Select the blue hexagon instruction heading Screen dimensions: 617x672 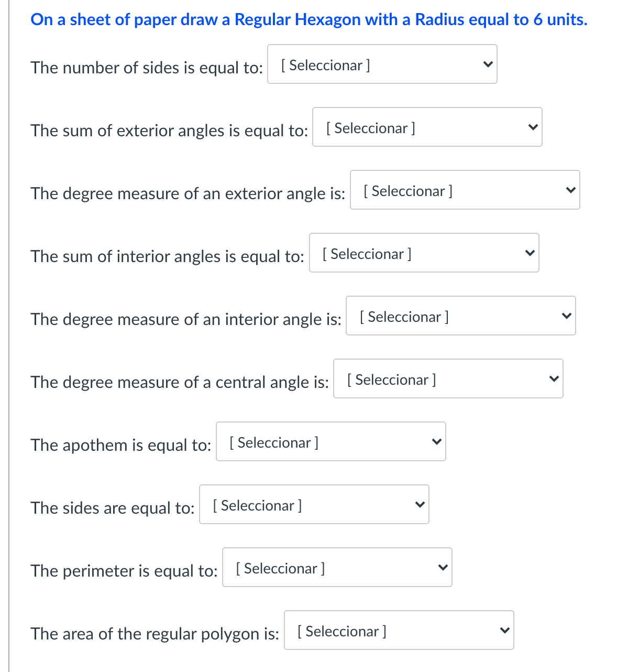pyautogui.click(x=309, y=19)
